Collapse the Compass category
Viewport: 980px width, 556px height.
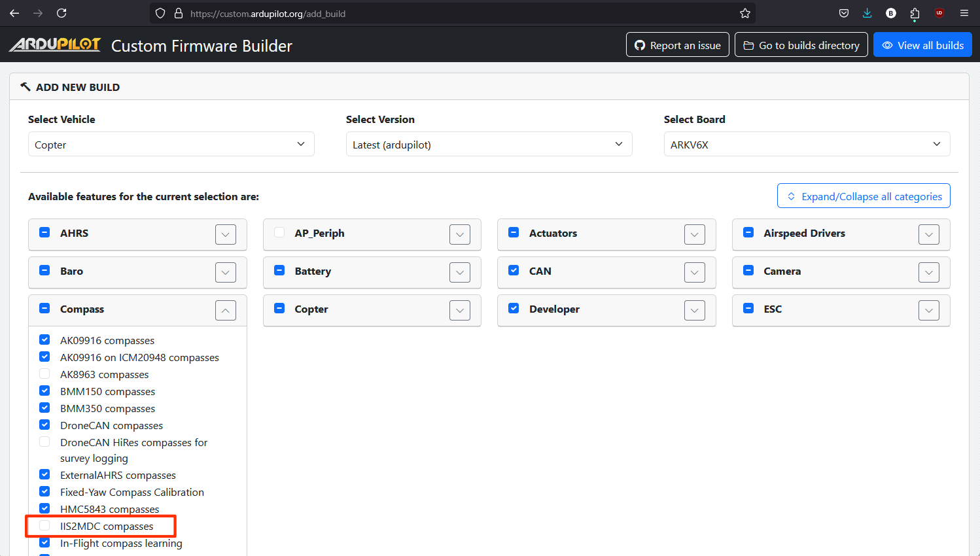[x=226, y=310]
